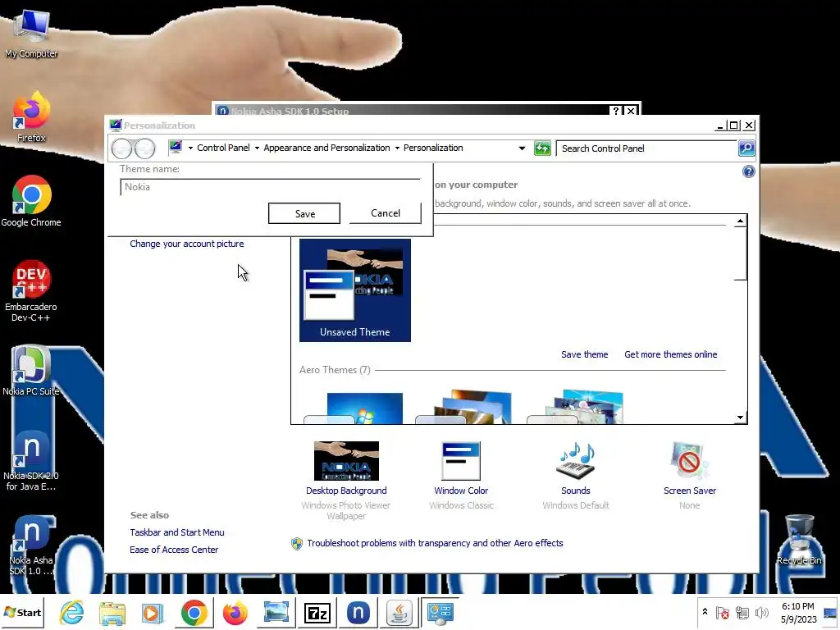Open Action Center flag tray icon

coord(722,612)
